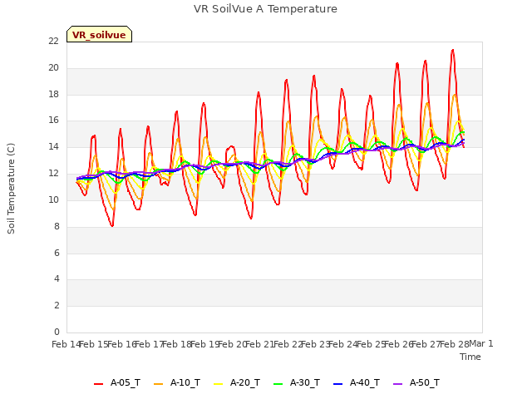
Task: Toggle the A-40_T legend entry
Action: (357, 383)
